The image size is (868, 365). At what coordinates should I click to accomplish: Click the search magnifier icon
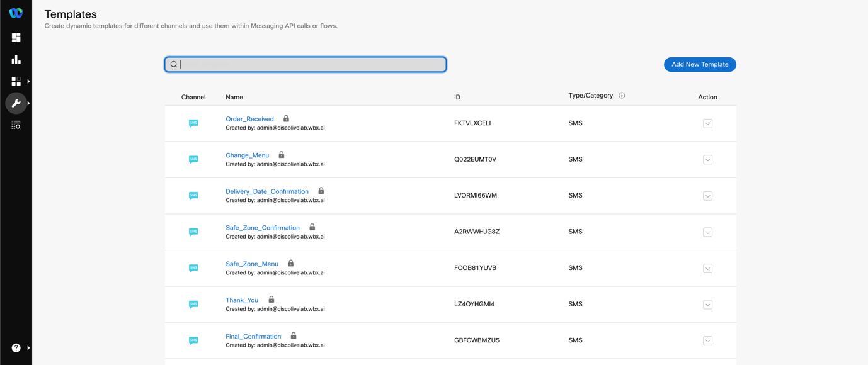click(x=174, y=64)
